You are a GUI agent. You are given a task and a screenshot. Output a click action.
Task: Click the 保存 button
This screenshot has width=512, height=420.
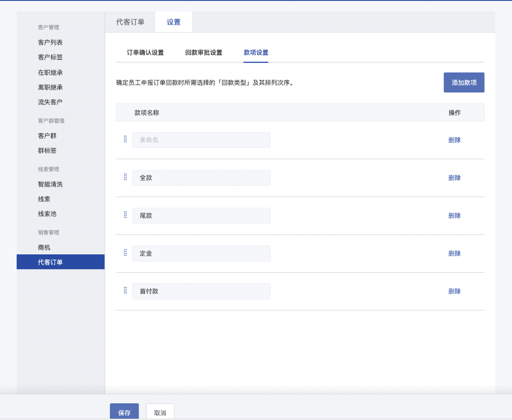[124, 412]
